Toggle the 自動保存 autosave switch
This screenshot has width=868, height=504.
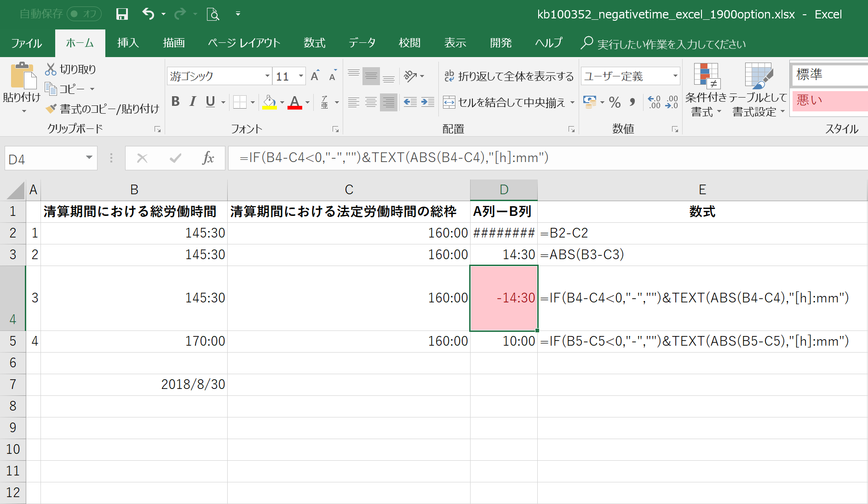click(84, 14)
